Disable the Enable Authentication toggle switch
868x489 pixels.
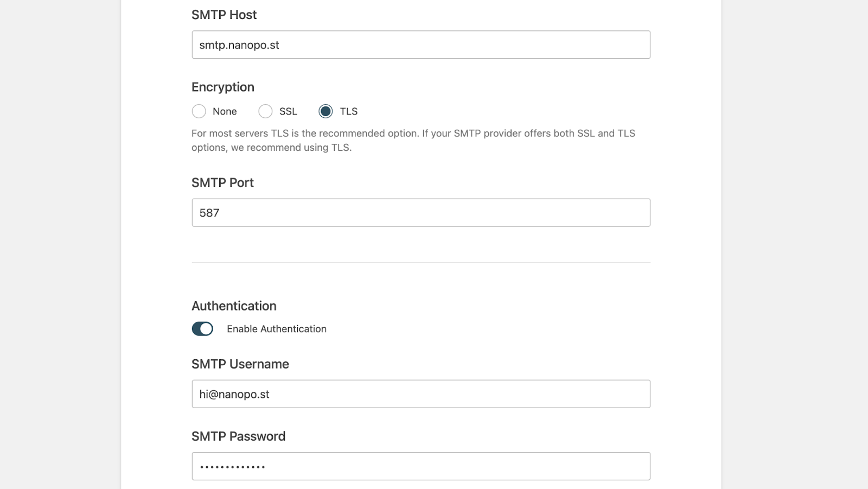202,329
